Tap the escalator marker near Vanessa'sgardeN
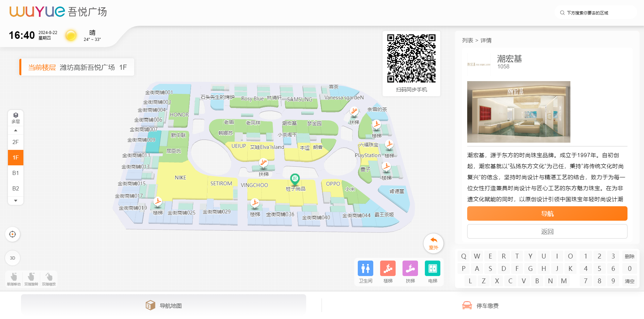Screen dimensions: 644x319 coord(354,112)
